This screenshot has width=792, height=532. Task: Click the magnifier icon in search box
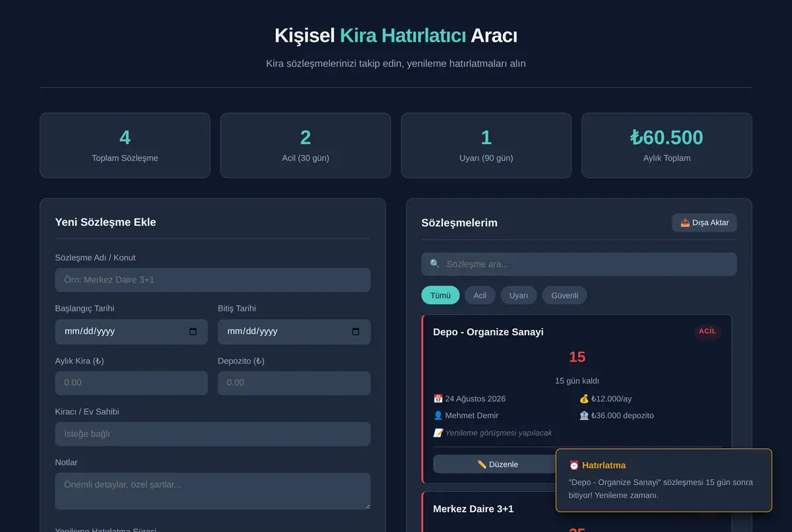(434, 263)
